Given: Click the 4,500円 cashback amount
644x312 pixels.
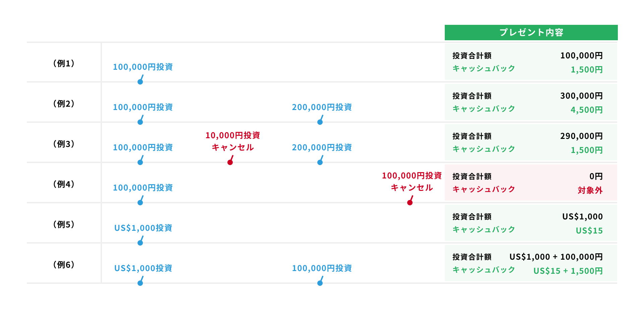Looking at the screenshot, I should (587, 110).
